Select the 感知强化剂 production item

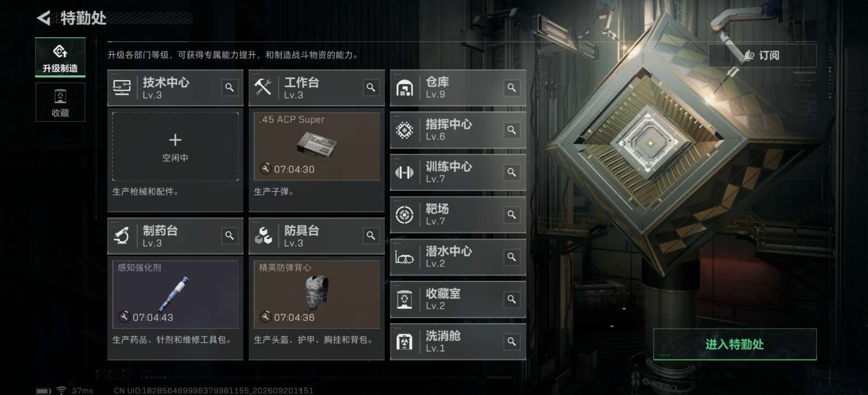click(175, 295)
